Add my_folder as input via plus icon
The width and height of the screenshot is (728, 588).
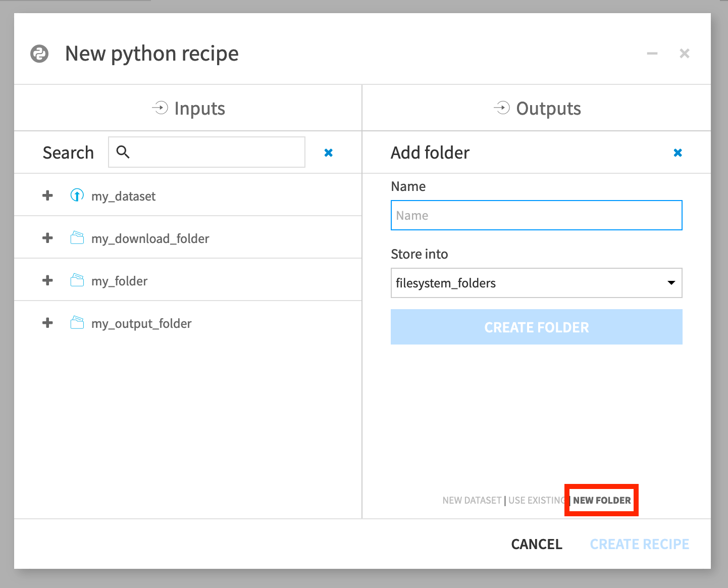tap(47, 280)
